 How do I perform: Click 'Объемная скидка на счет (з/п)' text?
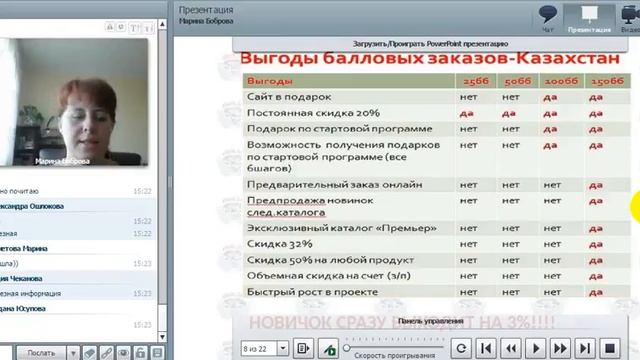[329, 276]
